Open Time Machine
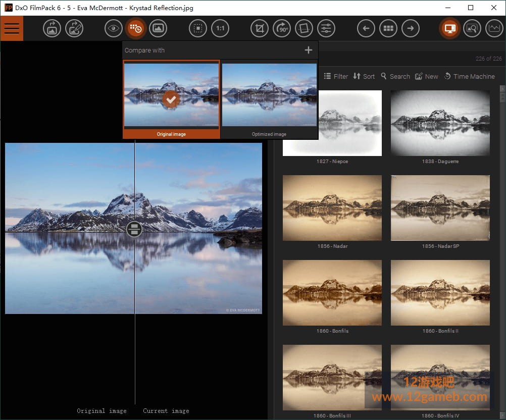506x420 pixels. tap(470, 76)
